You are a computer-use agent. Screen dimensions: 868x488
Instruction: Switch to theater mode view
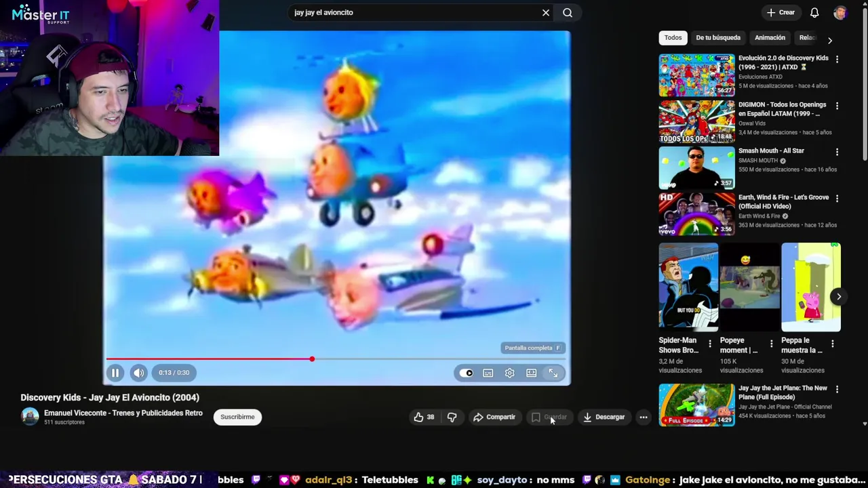[532, 373]
